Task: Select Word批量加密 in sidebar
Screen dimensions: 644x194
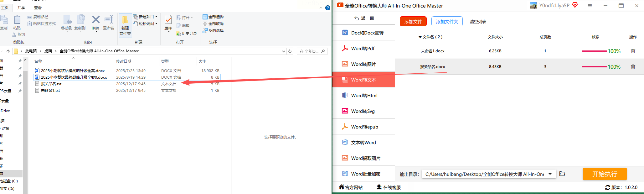Action: 363,174
